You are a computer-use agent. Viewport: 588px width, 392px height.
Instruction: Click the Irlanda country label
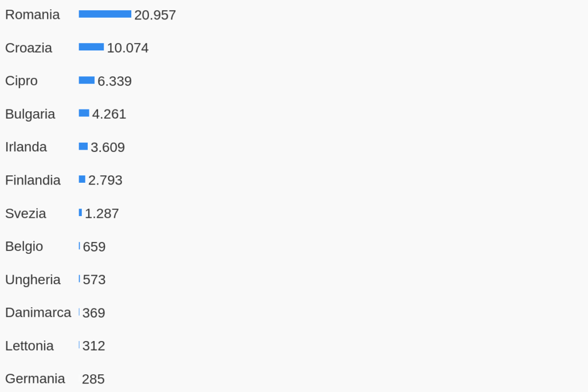point(26,147)
